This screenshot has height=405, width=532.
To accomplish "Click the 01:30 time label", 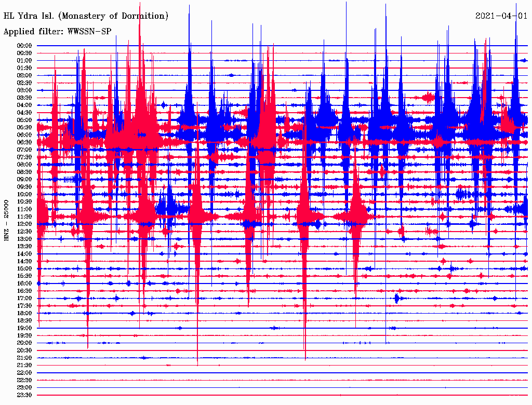I will [24, 68].
